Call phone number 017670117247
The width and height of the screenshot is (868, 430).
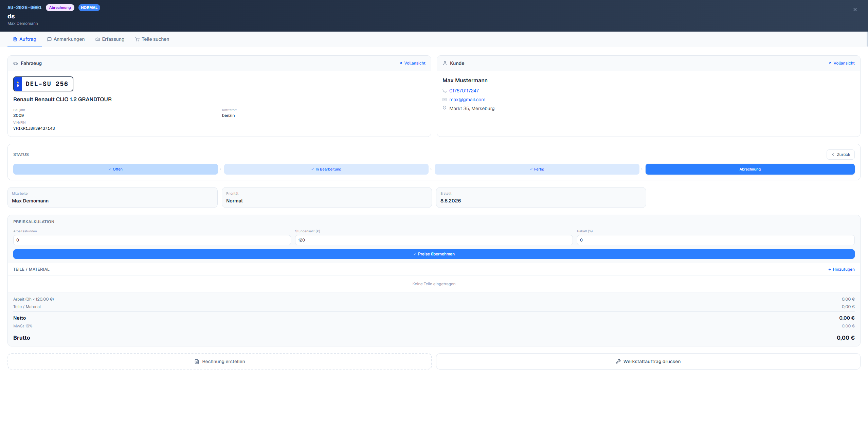point(464,91)
